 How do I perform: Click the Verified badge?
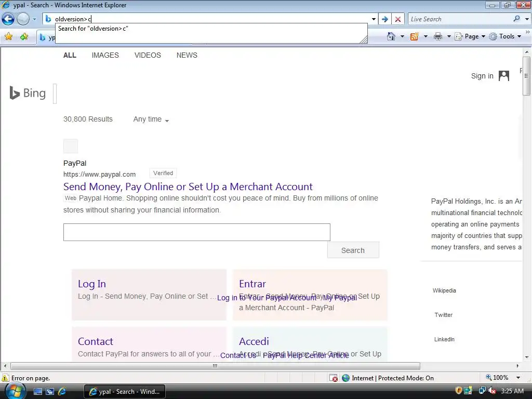tap(163, 173)
